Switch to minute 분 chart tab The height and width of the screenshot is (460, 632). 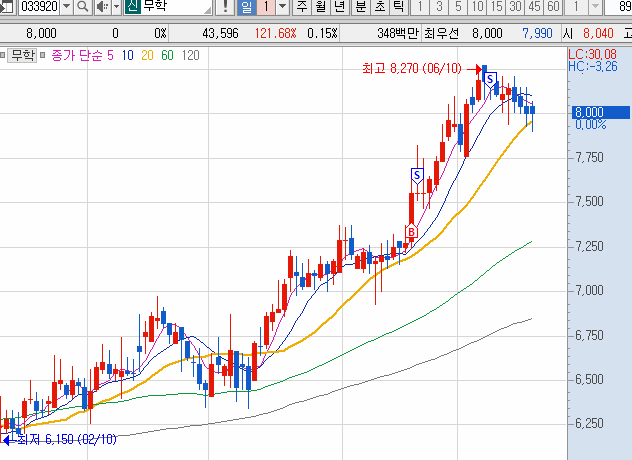coord(360,8)
